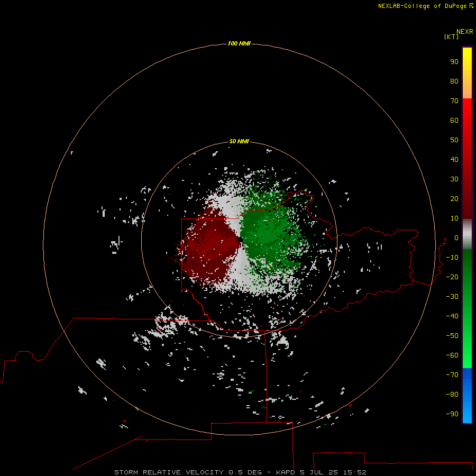
Task: Click the 30 value on velocity scale
Action: [x=454, y=179]
